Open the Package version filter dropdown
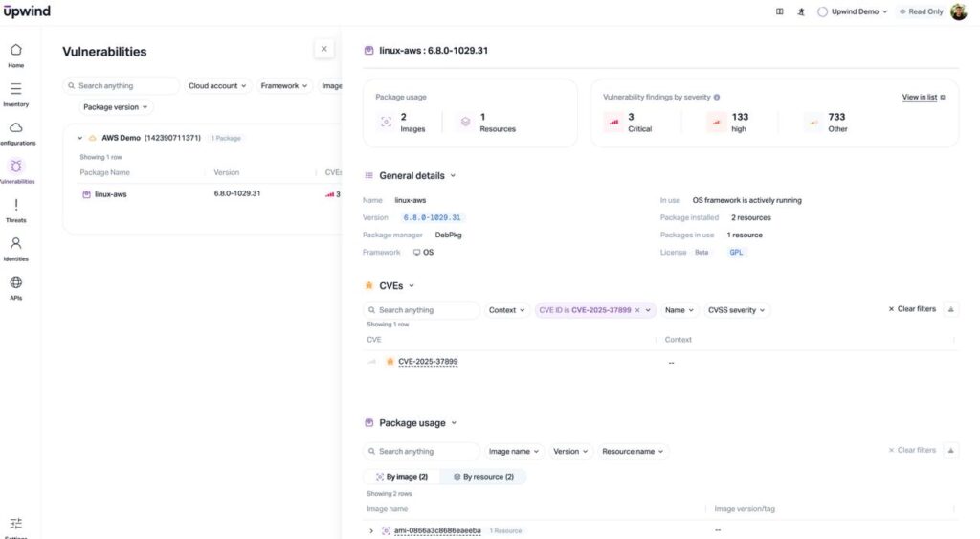The height and width of the screenshot is (539, 980). coord(116,107)
